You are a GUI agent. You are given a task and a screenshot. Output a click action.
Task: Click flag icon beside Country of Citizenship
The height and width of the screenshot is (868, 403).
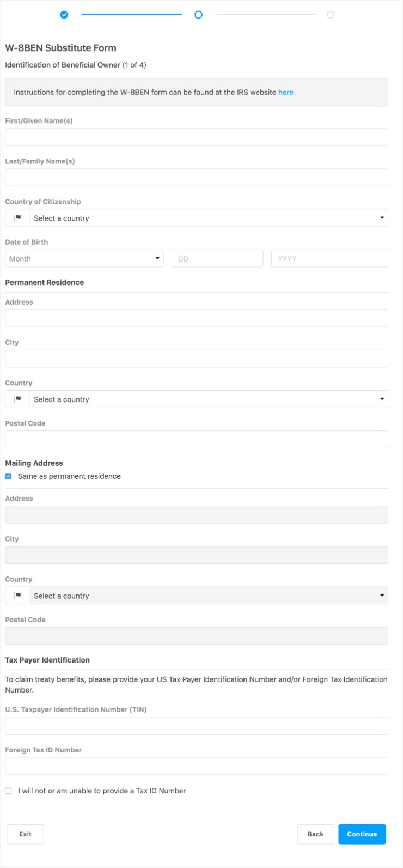[17, 218]
